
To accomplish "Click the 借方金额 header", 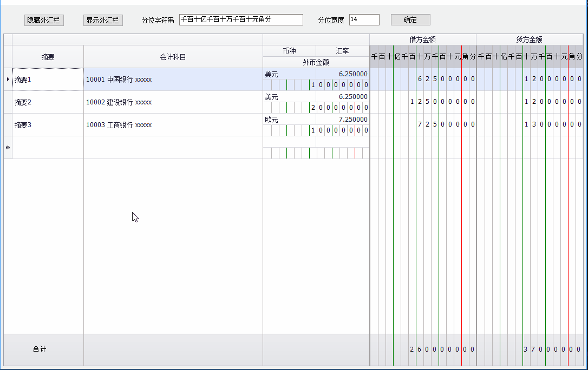I will (x=422, y=39).
